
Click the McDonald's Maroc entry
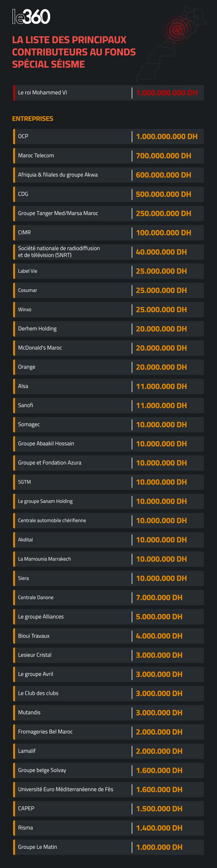pyautogui.click(x=40, y=348)
